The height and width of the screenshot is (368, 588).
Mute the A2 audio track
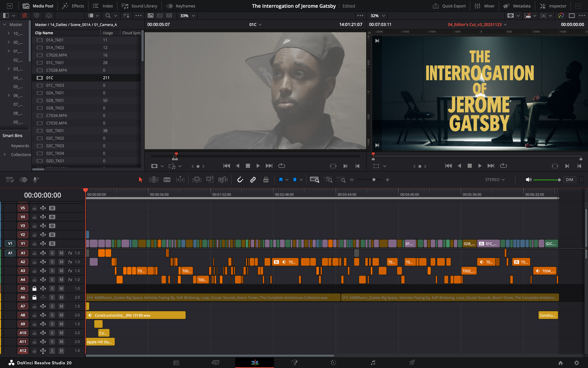tap(61, 262)
